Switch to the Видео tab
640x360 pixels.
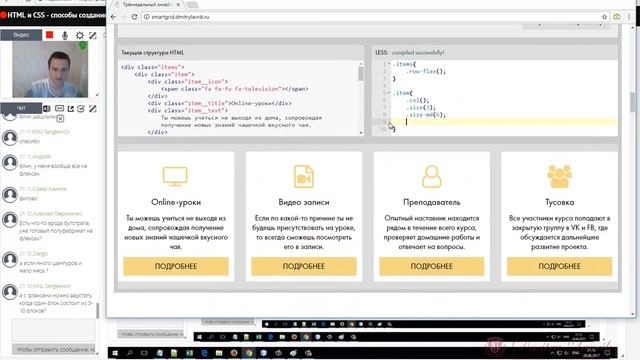pos(21,35)
